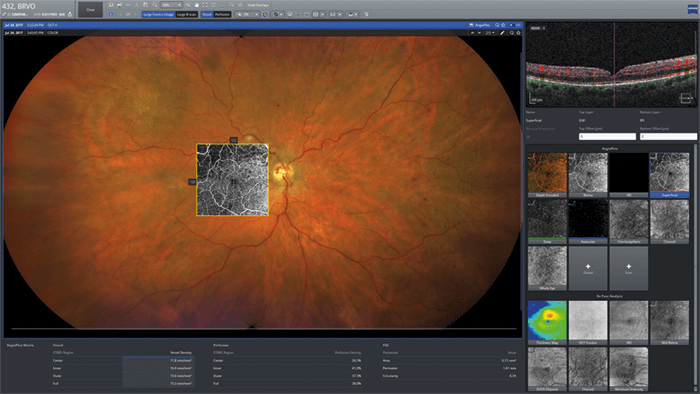
Task: Select the pan hand tool
Action: (196, 5)
